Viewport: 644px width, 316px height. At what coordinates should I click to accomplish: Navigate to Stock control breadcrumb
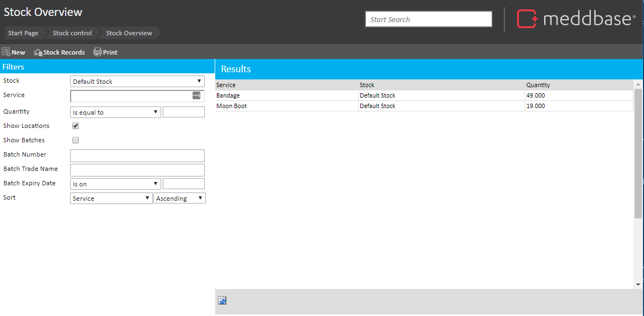(x=72, y=33)
